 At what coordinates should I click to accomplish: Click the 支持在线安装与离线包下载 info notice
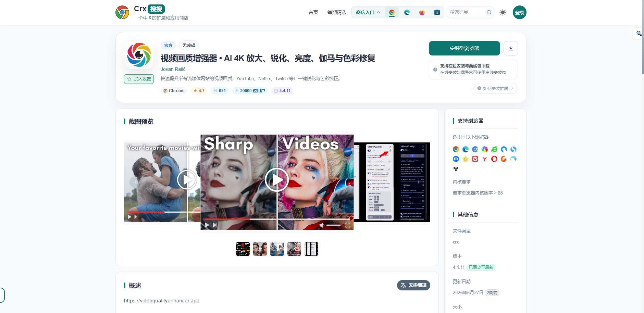pos(473,70)
